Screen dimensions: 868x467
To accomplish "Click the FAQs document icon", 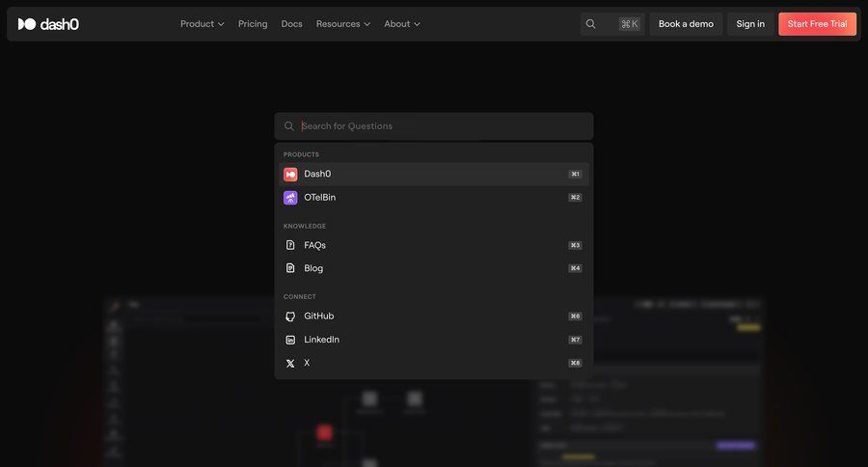I will pos(290,245).
